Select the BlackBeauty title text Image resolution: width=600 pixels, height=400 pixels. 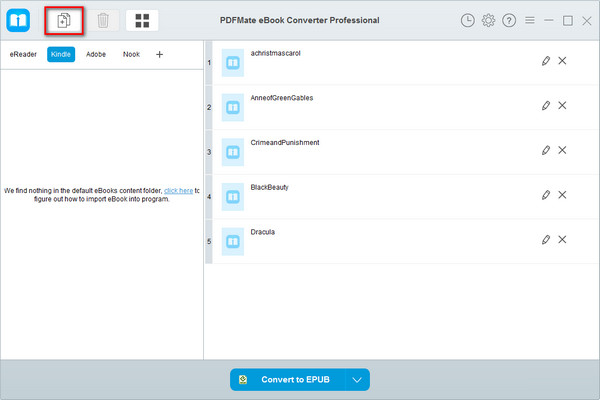[x=269, y=187]
